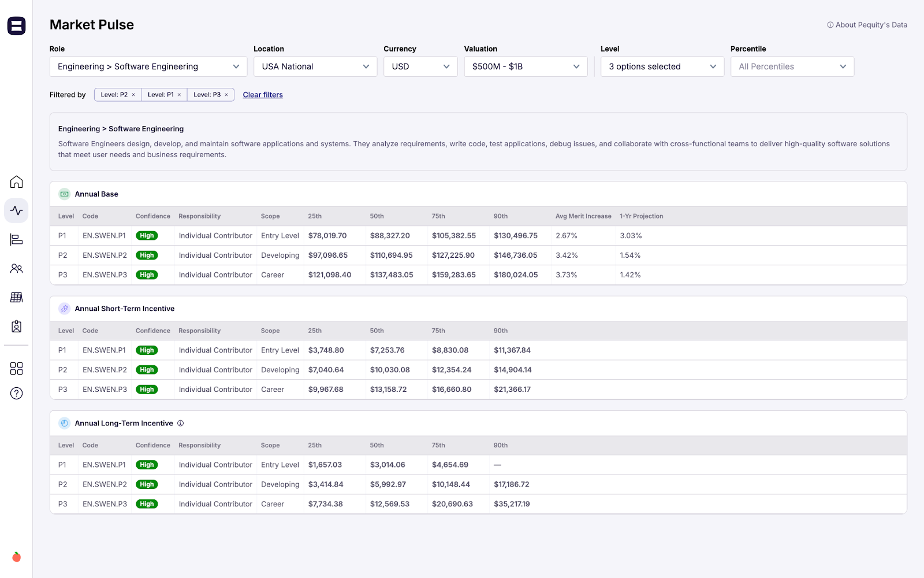Screen dimensions: 924x578
Task: Click the $3,014.06 value
Action: [388, 465]
